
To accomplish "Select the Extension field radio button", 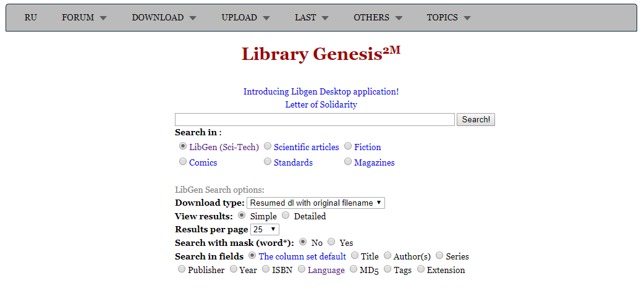I will click(420, 269).
